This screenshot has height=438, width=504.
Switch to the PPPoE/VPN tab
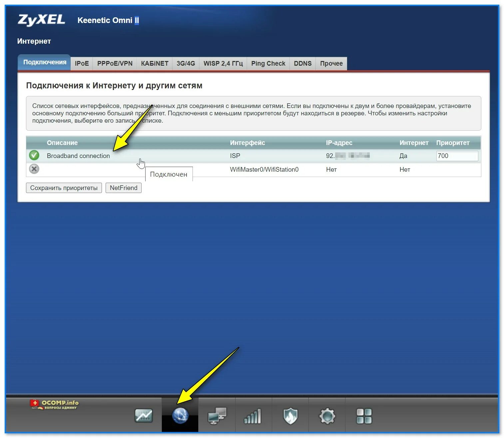(x=115, y=63)
